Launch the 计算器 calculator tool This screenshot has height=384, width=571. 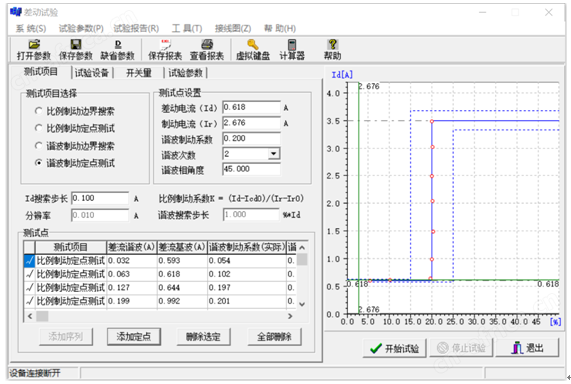[292, 50]
